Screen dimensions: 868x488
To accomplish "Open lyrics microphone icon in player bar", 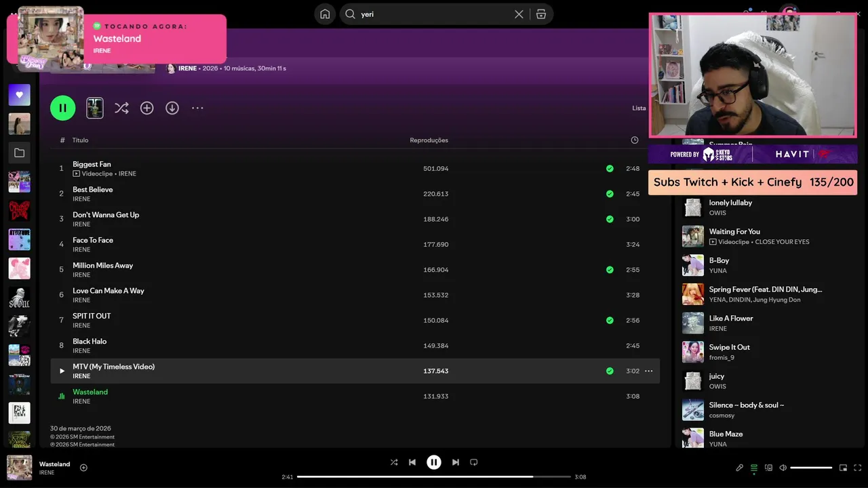I will tap(740, 468).
